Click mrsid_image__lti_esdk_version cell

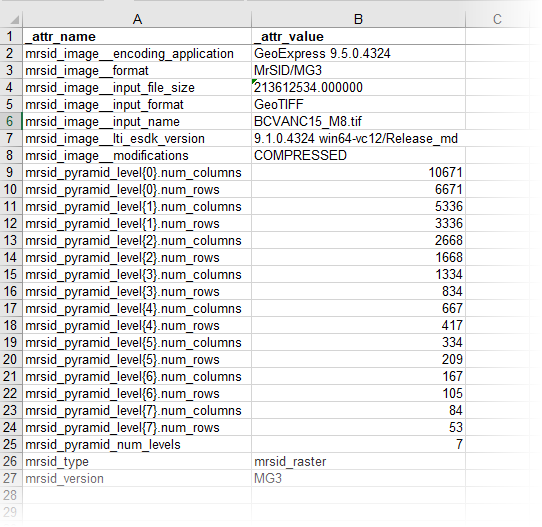click(137, 139)
